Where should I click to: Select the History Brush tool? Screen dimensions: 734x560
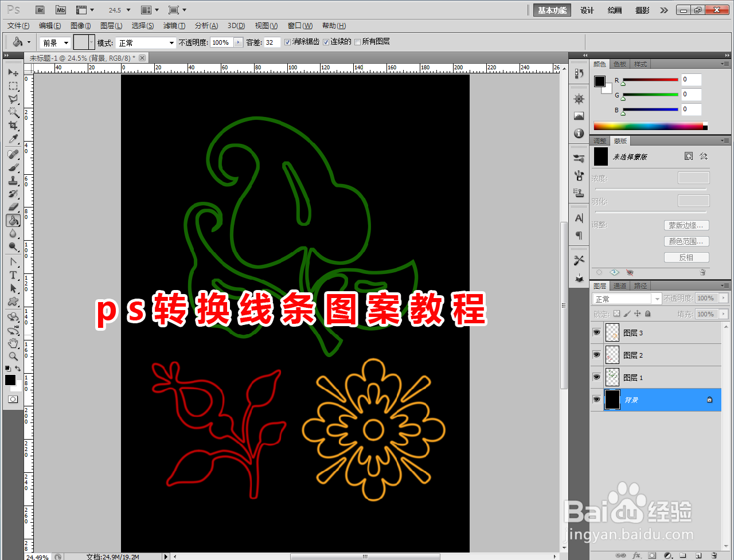pos(13,194)
